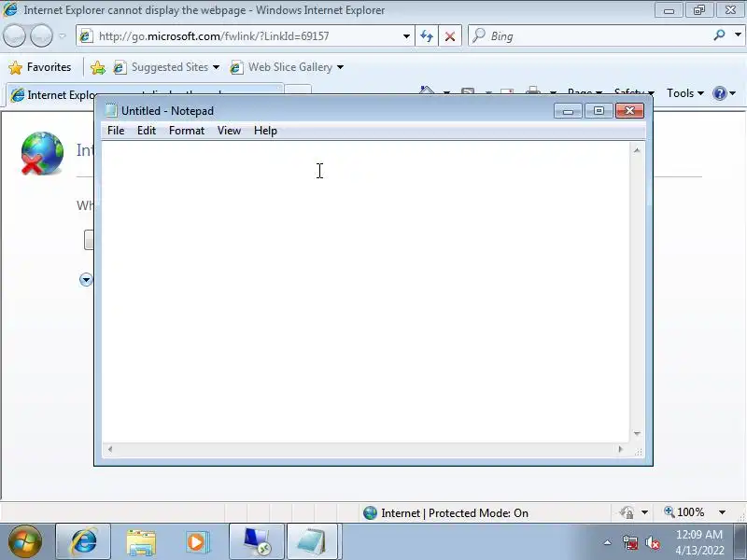This screenshot has width=747, height=560.
Task: Open the Edit menu in Notepad
Action: click(147, 131)
